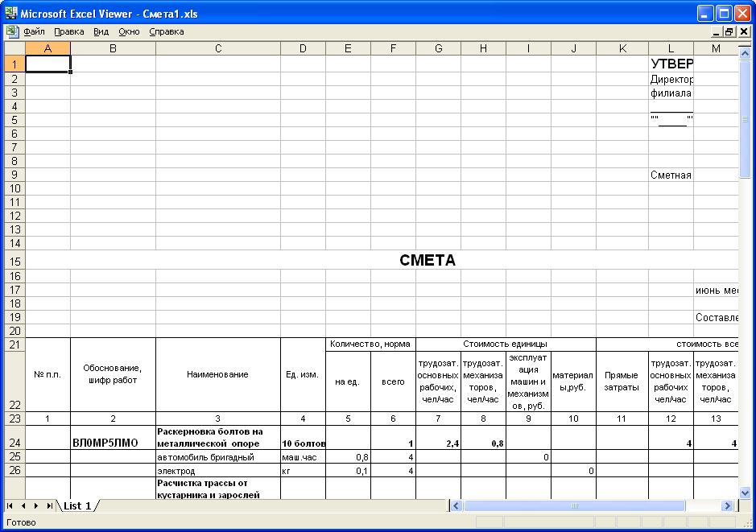The width and height of the screenshot is (756, 532).
Task: Click the Excel document icon in menu bar
Action: 12,32
